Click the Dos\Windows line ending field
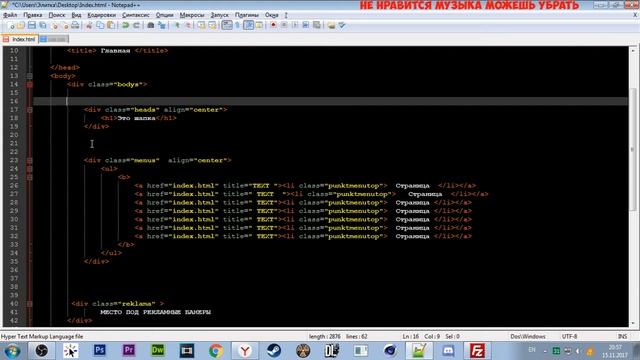Viewport: 640px width, 360px height. [527, 337]
